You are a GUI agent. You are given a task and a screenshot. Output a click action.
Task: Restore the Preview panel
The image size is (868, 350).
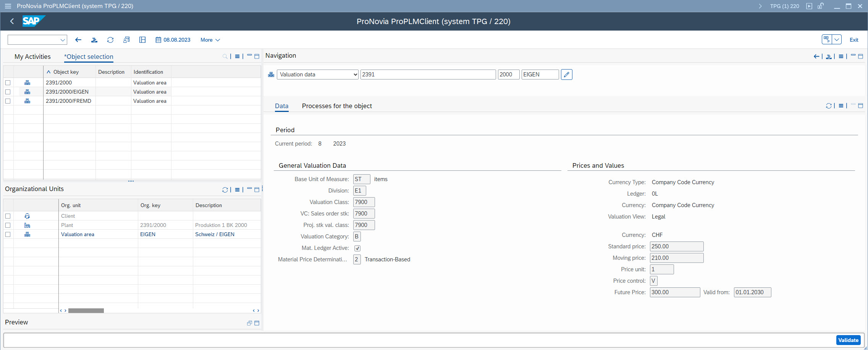[249, 323]
